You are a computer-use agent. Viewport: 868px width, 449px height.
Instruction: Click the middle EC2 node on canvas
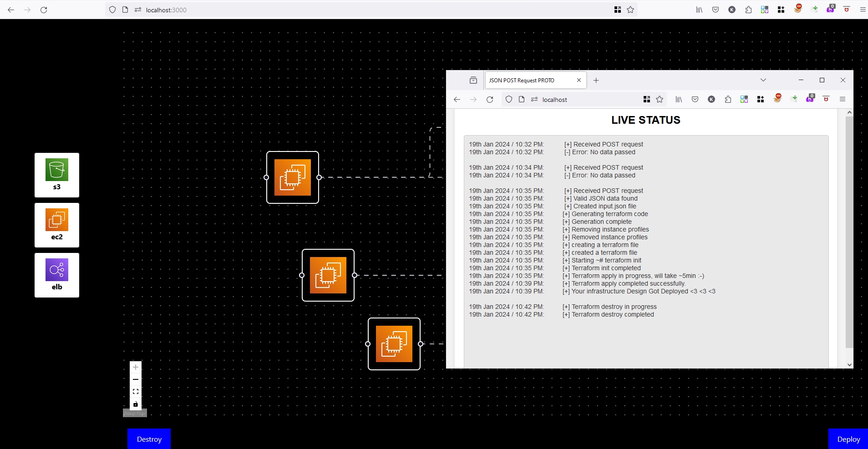click(x=328, y=275)
